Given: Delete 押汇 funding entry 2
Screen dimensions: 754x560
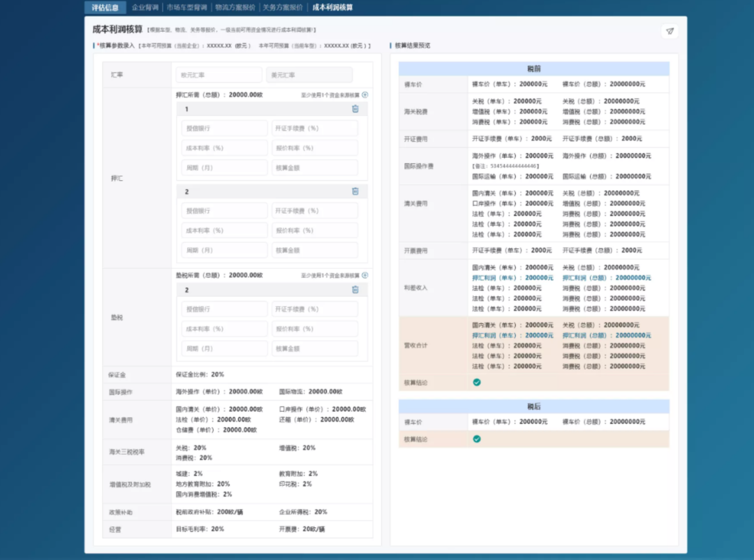Looking at the screenshot, I should 355,191.
